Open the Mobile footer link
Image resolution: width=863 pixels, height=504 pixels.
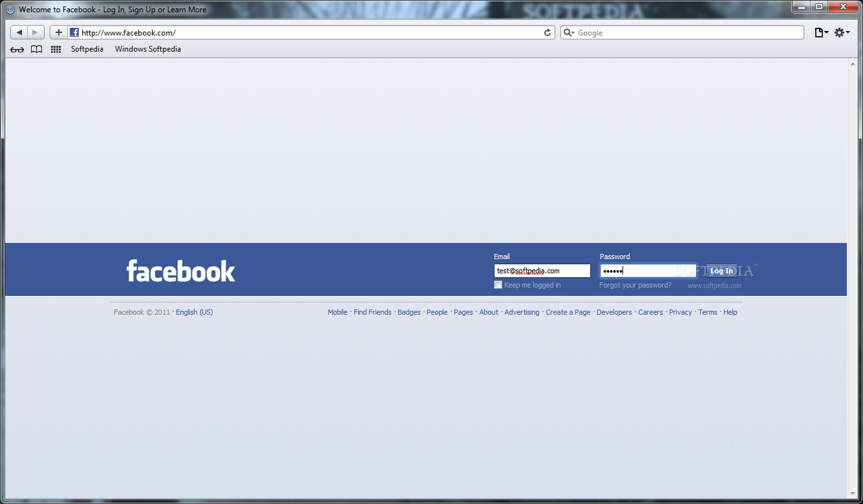pos(337,312)
